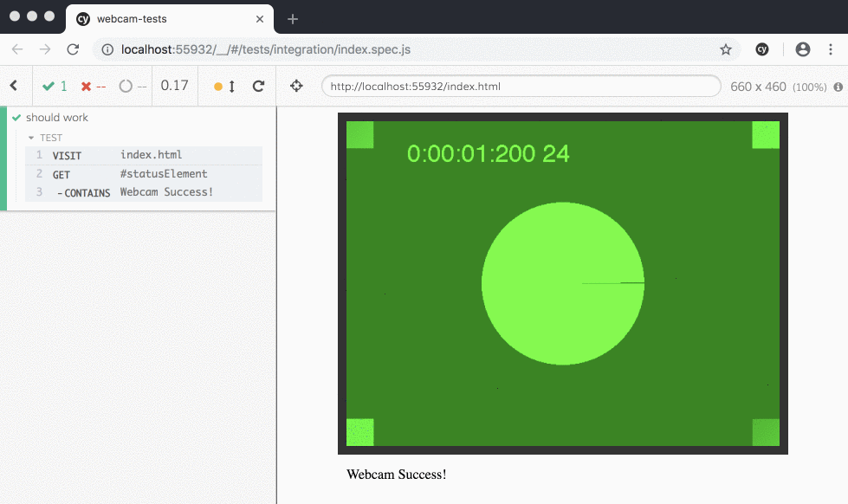Open a new tab with the plus button
The image size is (848, 504).
293,18
